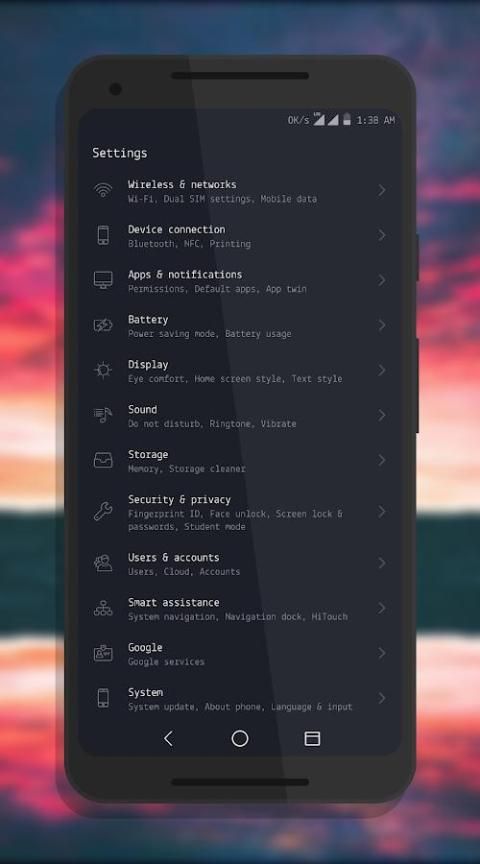This screenshot has height=864, width=480.
Task: Tap the battery indicator in status bar
Action: tap(347, 119)
